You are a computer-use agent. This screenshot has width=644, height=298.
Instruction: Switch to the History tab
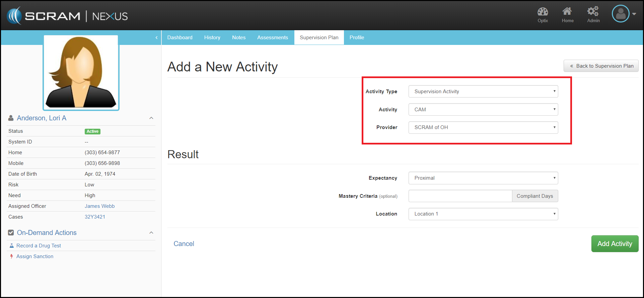tap(212, 38)
